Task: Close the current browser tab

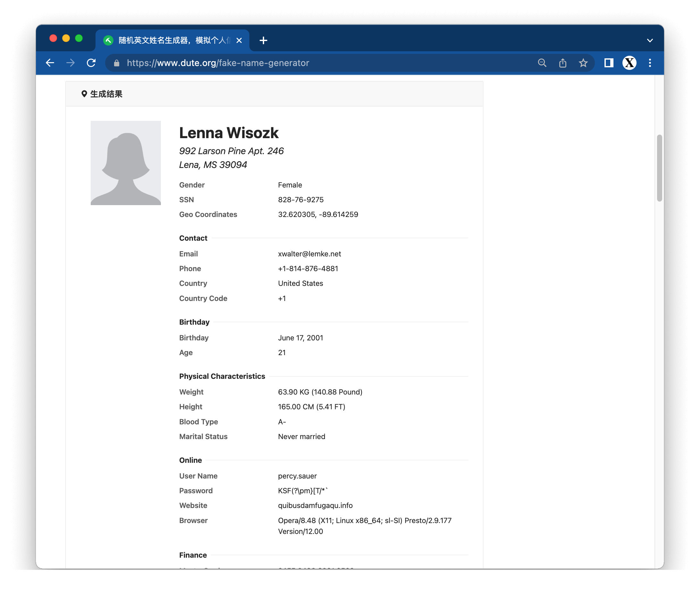Action: click(239, 40)
